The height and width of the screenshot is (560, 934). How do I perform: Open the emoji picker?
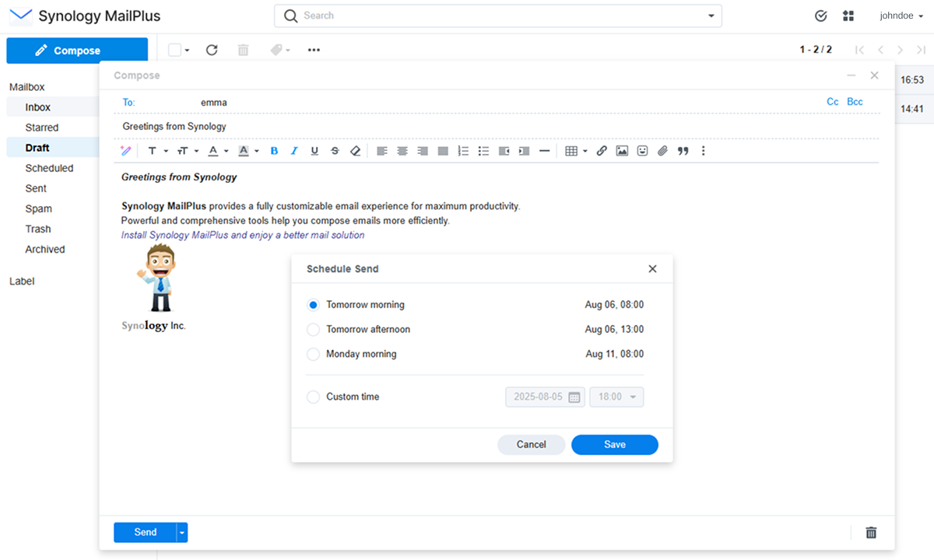pos(642,151)
